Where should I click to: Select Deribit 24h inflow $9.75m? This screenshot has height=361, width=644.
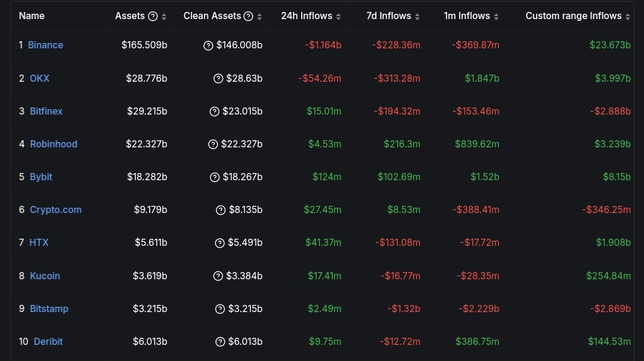(325, 341)
